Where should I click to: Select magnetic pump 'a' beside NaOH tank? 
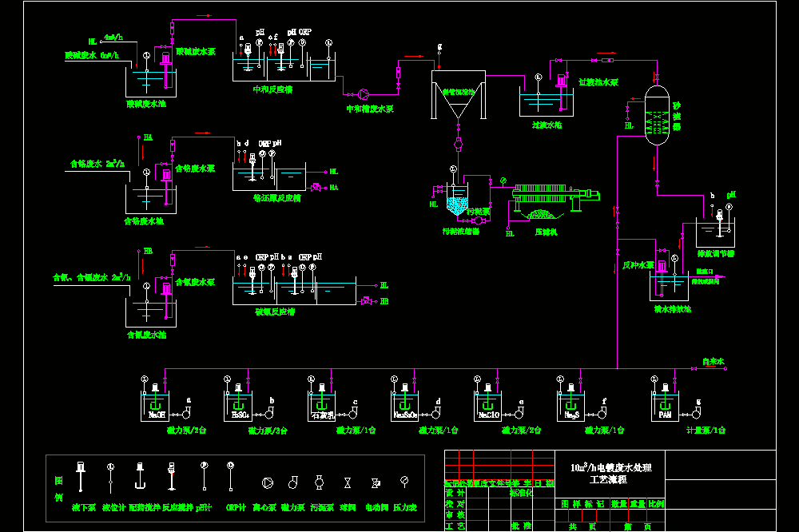(186, 412)
